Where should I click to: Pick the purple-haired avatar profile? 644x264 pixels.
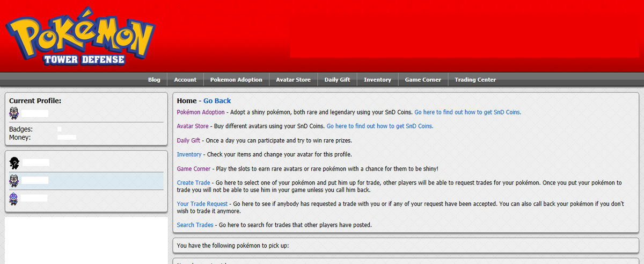pyautogui.click(x=14, y=198)
